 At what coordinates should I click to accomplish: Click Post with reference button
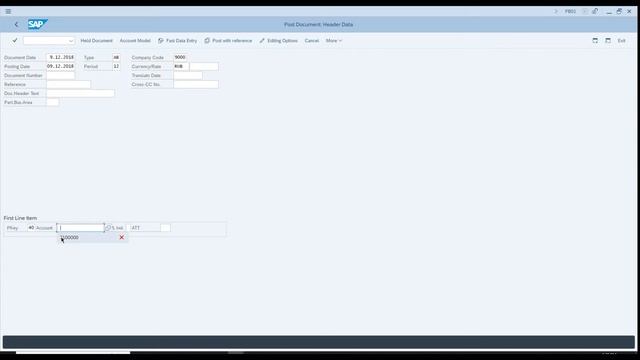tap(228, 41)
